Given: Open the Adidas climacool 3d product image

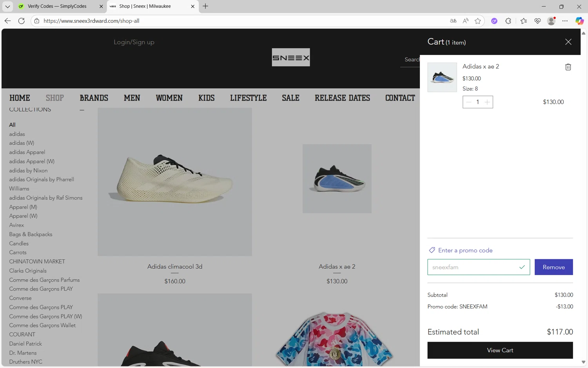Looking at the screenshot, I should [175, 182].
